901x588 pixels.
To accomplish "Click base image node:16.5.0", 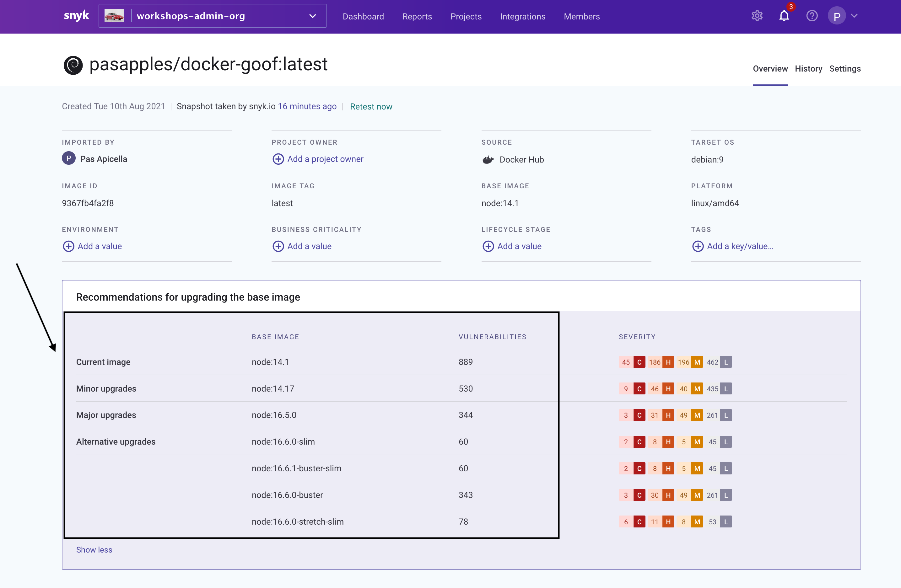I will click(x=274, y=415).
